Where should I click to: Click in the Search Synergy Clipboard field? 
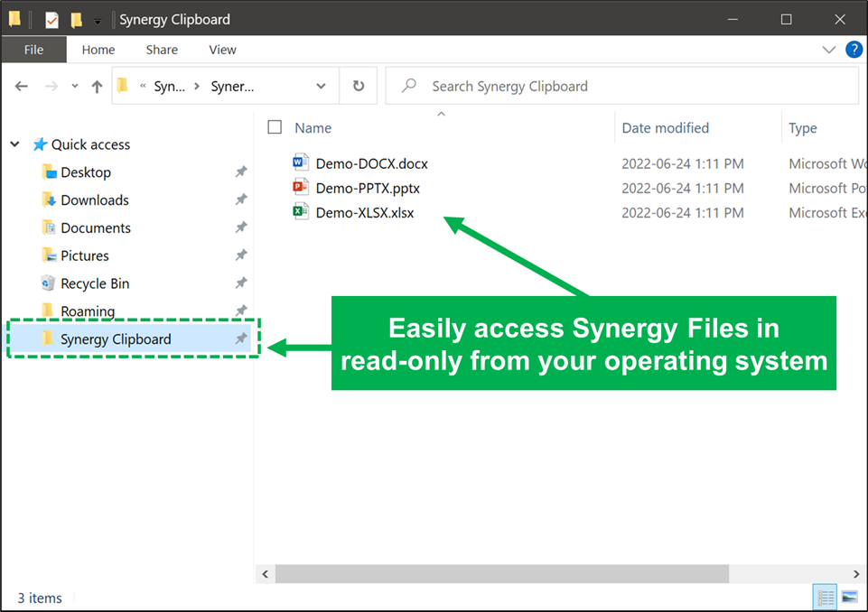(x=621, y=86)
